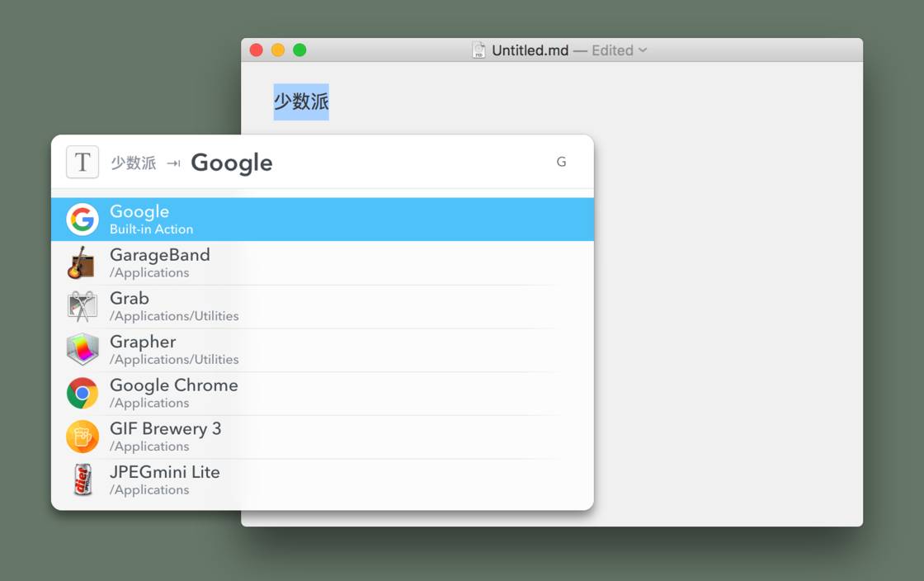Click the GIF Brewery 3 beer icon

[x=82, y=437]
